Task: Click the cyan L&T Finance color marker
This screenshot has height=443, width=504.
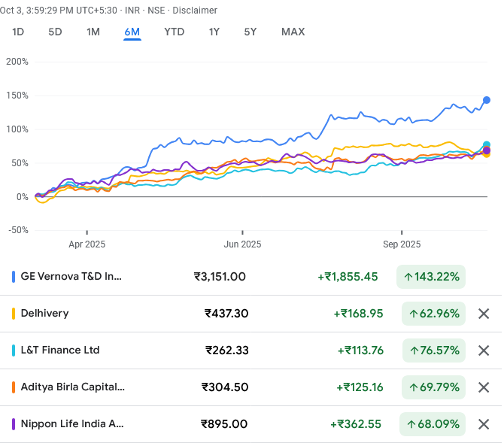Action: pos(14,350)
